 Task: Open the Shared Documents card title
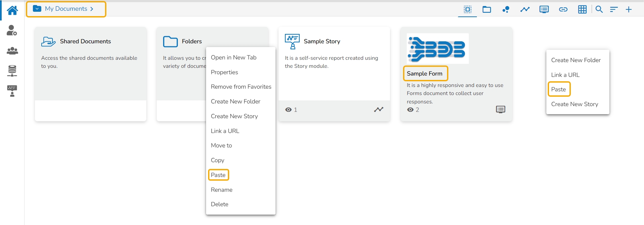click(85, 41)
